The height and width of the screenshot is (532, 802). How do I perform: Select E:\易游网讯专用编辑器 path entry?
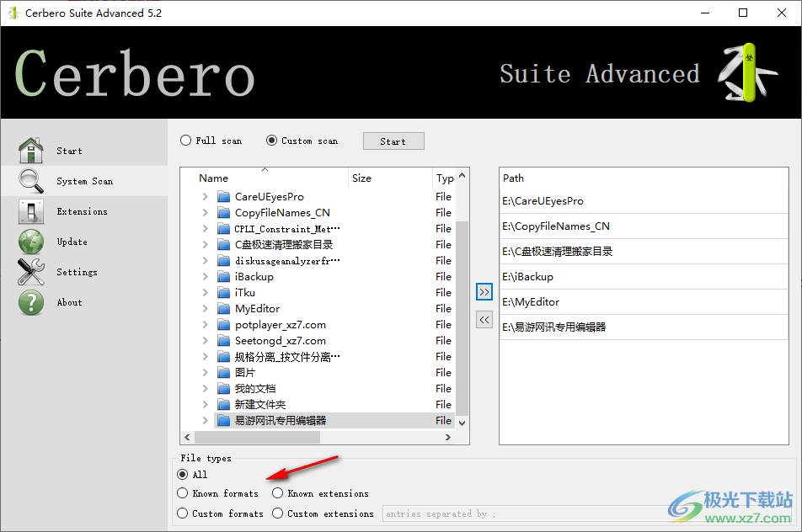point(644,327)
